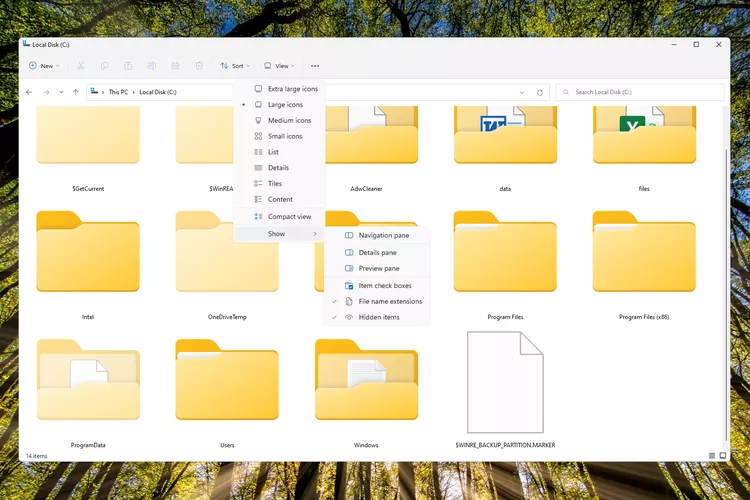Viewport: 750px width, 500px height.
Task: Click Local Disk (C:) breadcrumb
Action: point(158,92)
